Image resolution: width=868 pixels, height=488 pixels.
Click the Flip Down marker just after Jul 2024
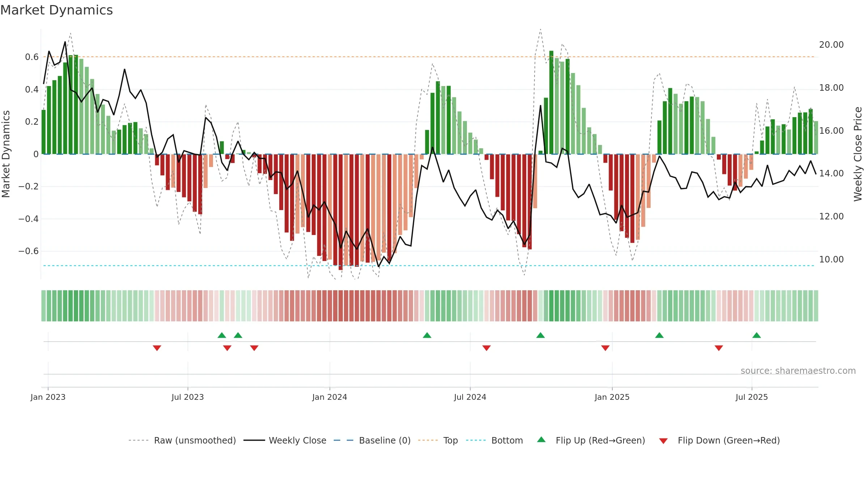486,348
